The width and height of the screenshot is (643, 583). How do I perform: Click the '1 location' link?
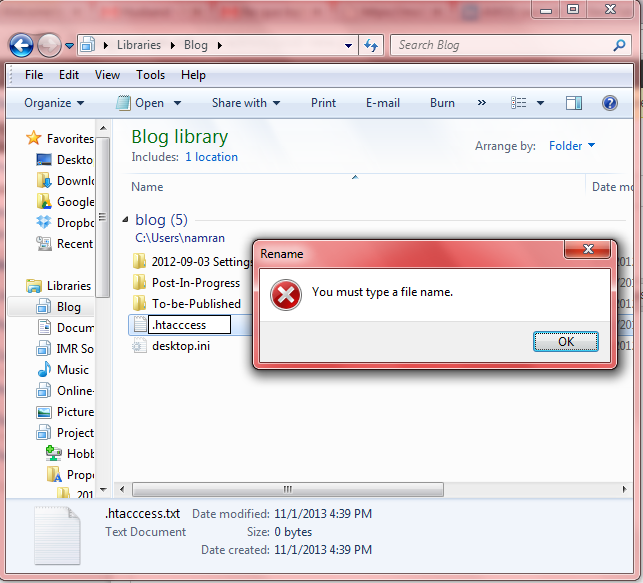(x=211, y=157)
